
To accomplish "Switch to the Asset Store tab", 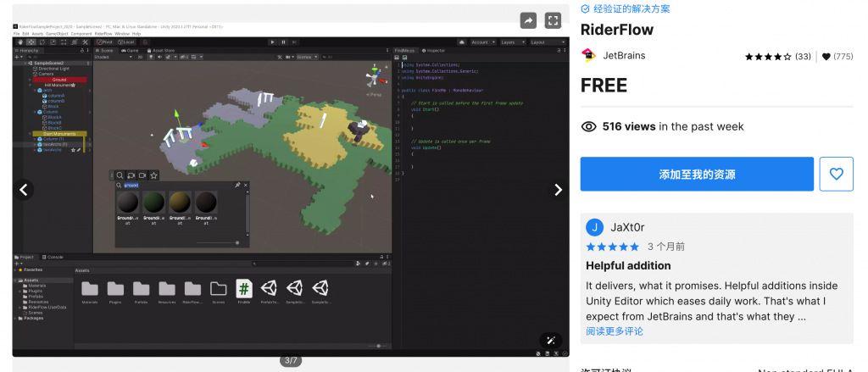I will tap(161, 50).
